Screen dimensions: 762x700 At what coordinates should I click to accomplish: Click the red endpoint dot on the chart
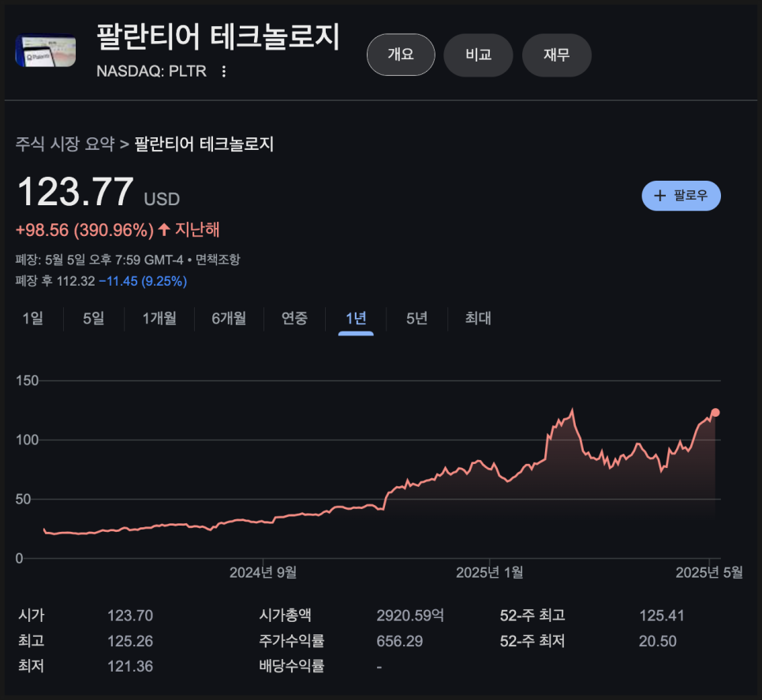pyautogui.click(x=715, y=413)
